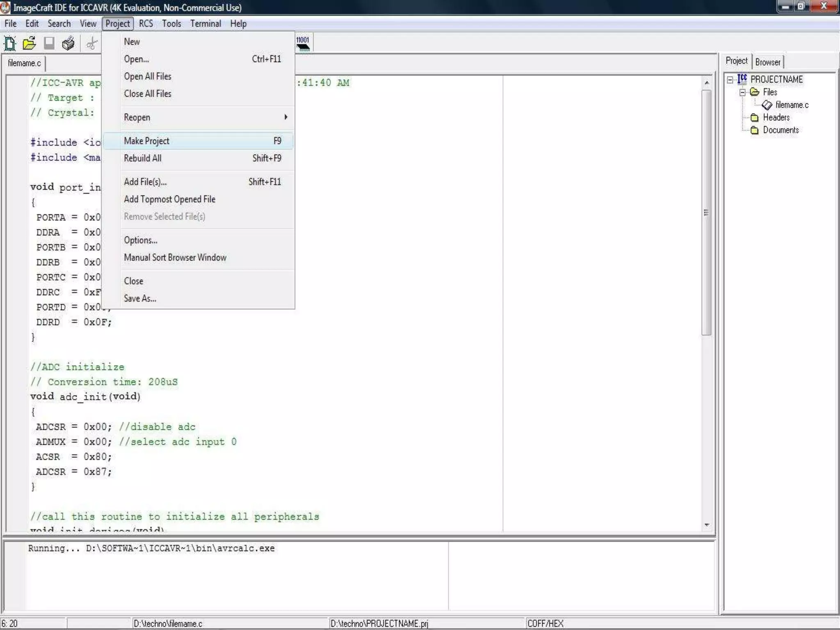
Task: Choose Close in the Project menu
Action: click(x=199, y=281)
